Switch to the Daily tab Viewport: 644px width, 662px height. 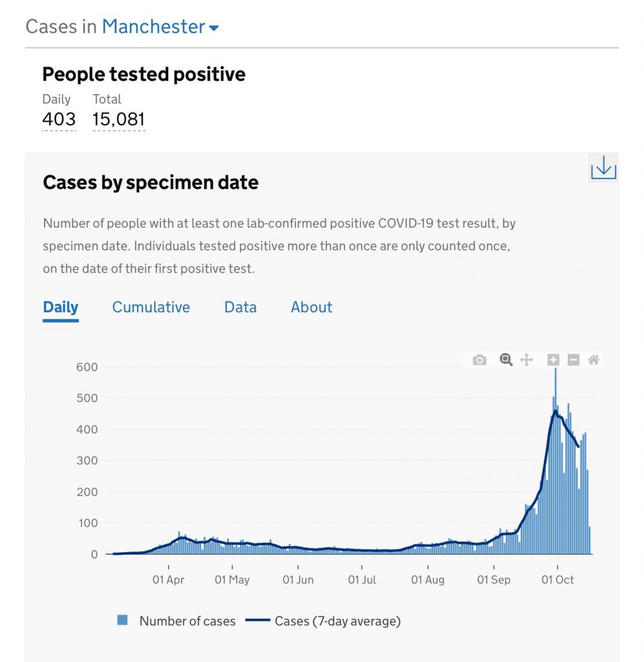[61, 307]
